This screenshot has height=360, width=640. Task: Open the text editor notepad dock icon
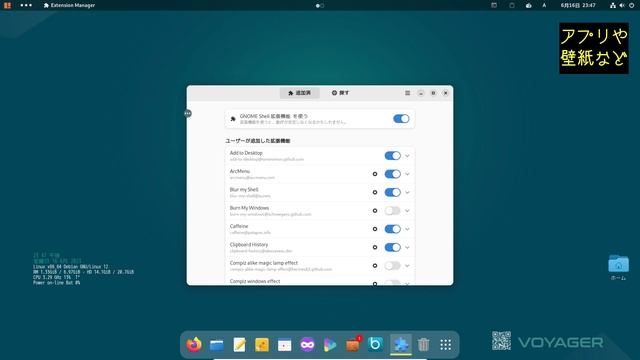click(x=239, y=345)
